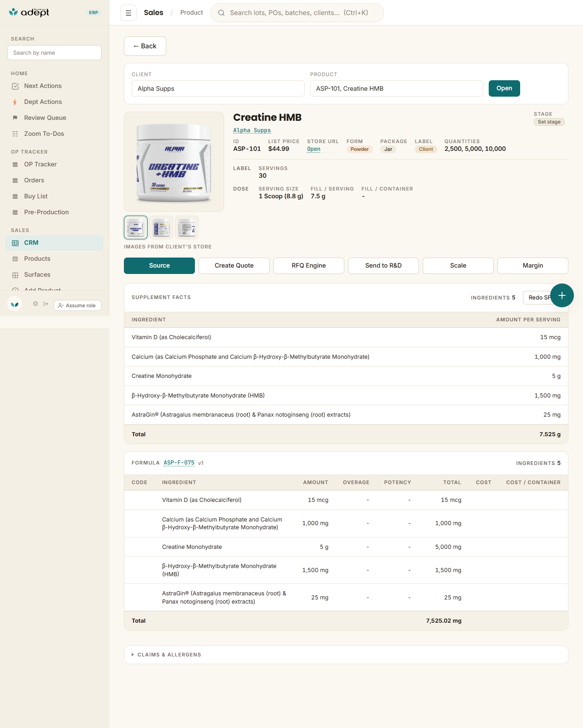Click Product in the breadcrumb
The image size is (583, 728).
point(192,13)
